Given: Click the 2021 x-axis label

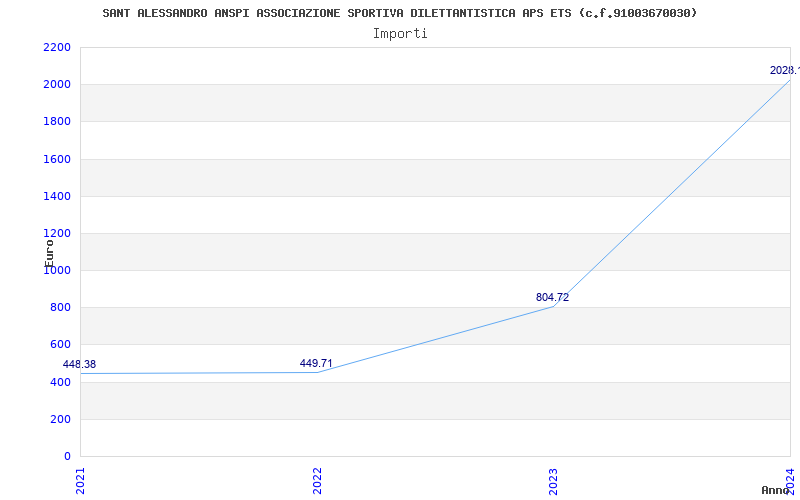Looking at the screenshot, I should [x=81, y=481].
